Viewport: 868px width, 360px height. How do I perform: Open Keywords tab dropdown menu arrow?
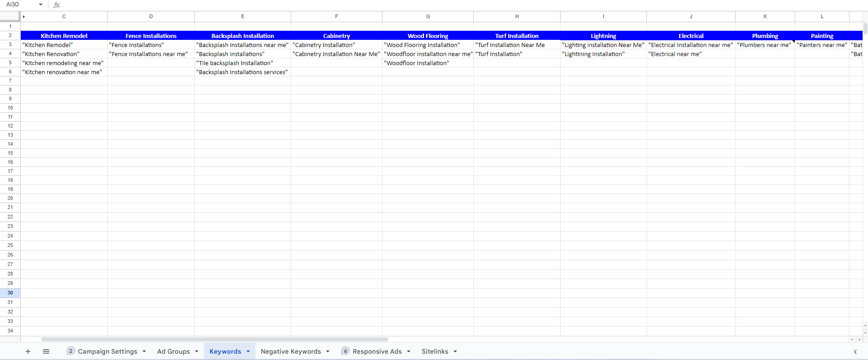(248, 351)
